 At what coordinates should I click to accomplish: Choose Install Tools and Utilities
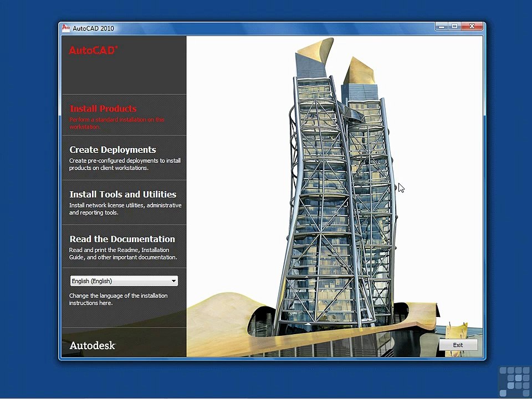click(123, 195)
